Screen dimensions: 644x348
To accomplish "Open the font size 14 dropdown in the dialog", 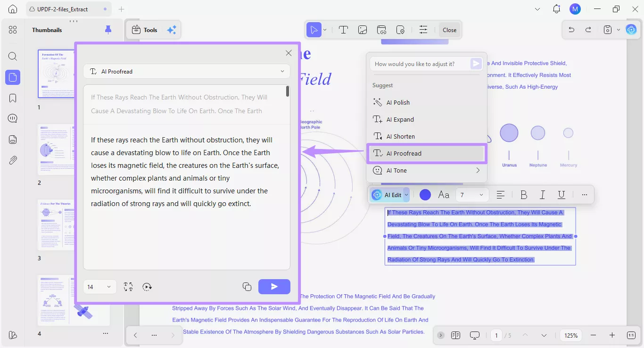I will click(x=99, y=286).
